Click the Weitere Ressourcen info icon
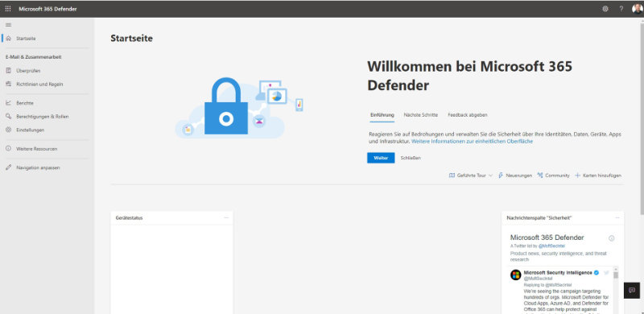The height and width of the screenshot is (314, 644). click(9, 148)
